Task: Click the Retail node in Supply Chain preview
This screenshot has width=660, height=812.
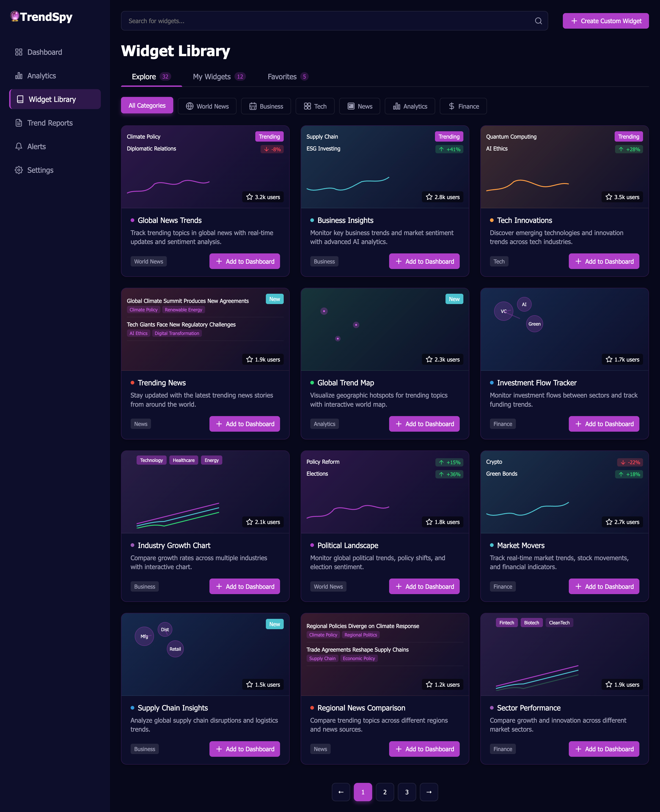Action: point(175,649)
